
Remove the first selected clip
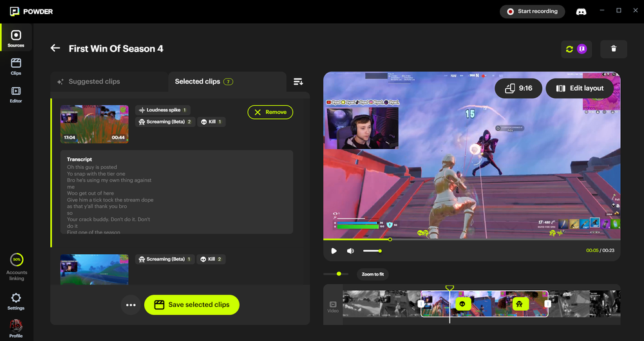(270, 112)
